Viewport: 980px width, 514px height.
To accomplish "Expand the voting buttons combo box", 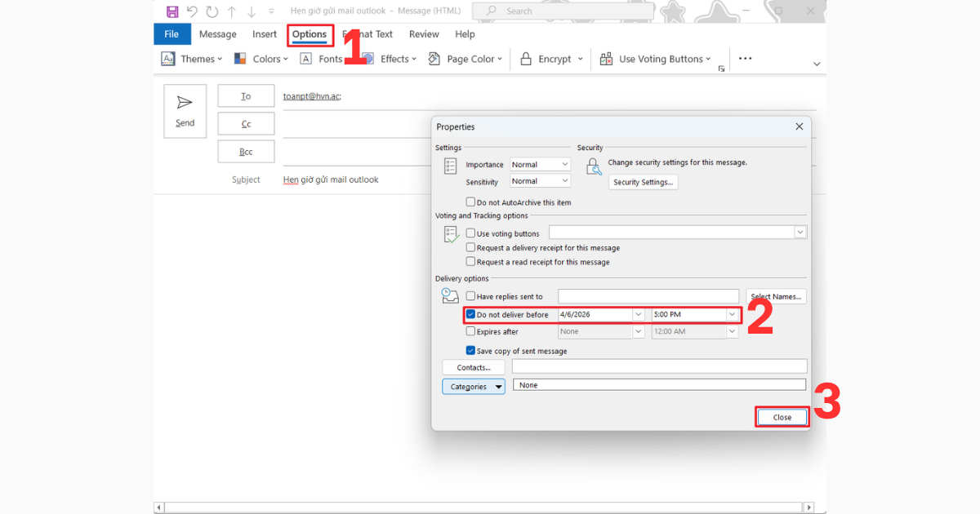I will tap(800, 233).
